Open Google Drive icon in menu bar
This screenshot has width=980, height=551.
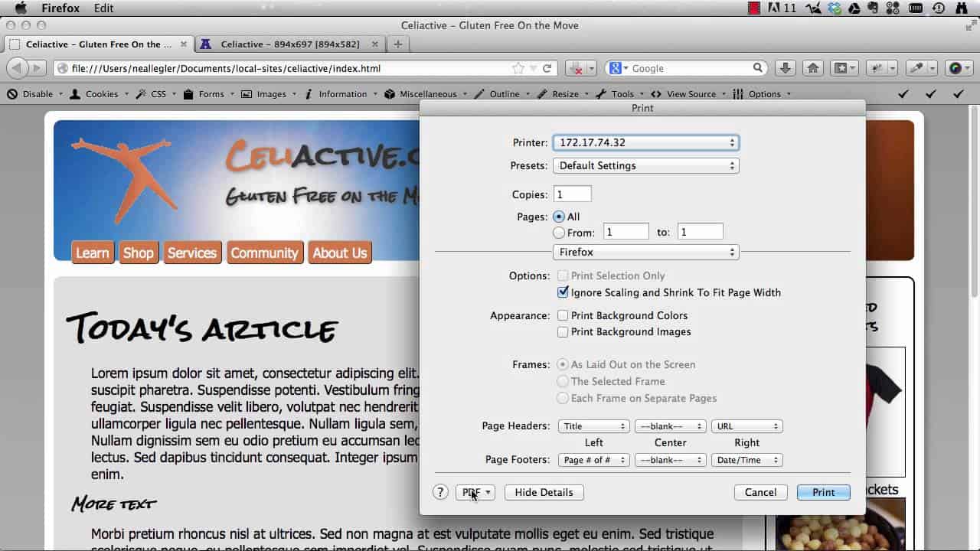coord(853,8)
